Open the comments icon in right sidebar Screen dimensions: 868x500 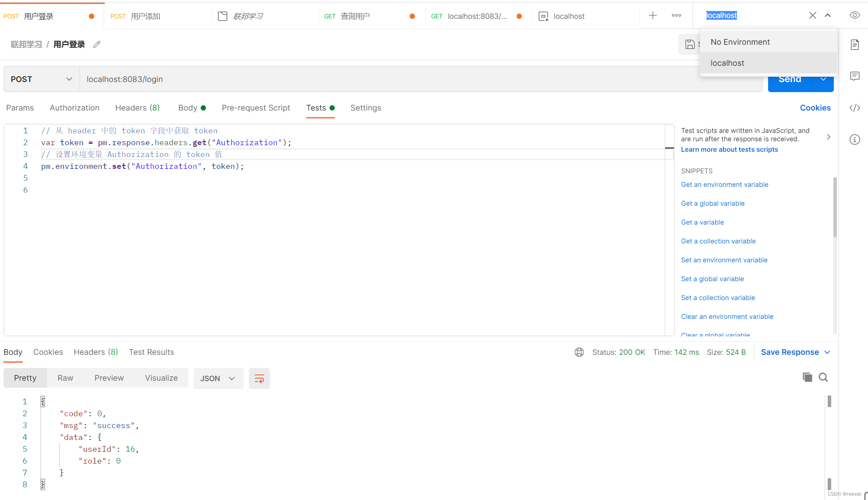coord(854,76)
